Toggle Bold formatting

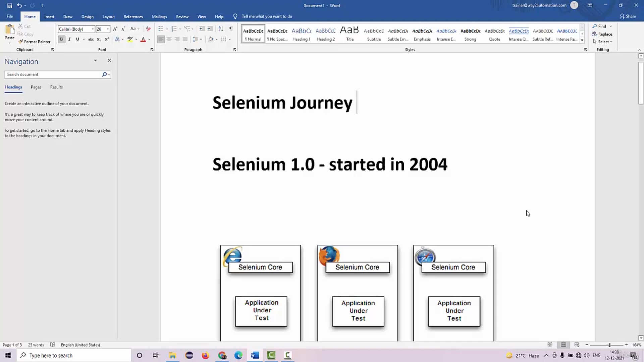[61, 39]
